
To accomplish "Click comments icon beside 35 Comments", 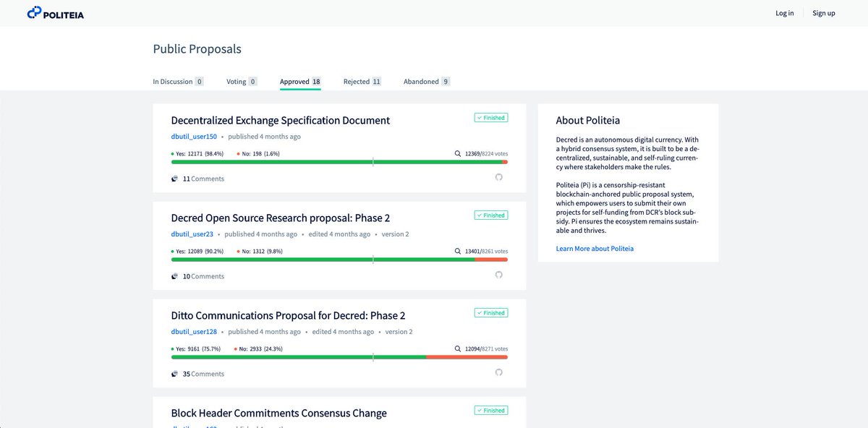I will pyautogui.click(x=174, y=374).
